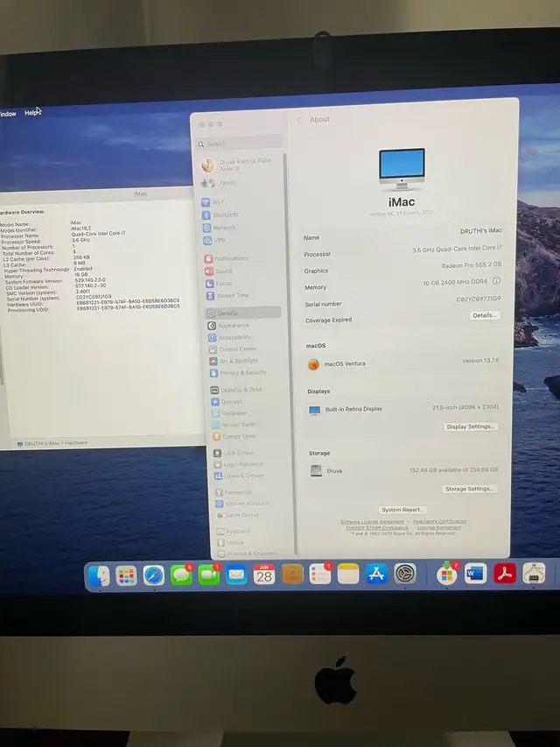Viewport: 560px width, 747px height.
Task: Click the Druva storage disk row
Action: (403, 470)
